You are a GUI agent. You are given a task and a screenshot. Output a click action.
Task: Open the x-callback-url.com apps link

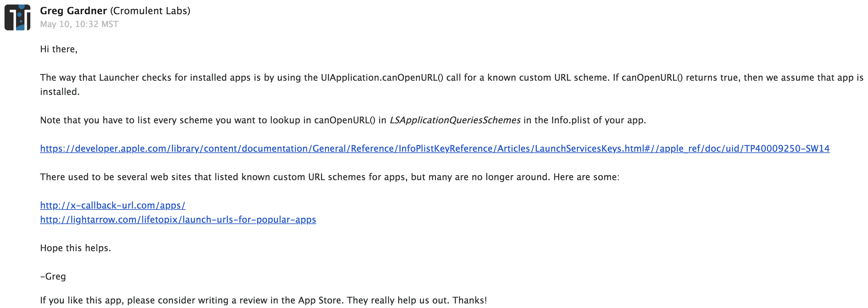113,205
